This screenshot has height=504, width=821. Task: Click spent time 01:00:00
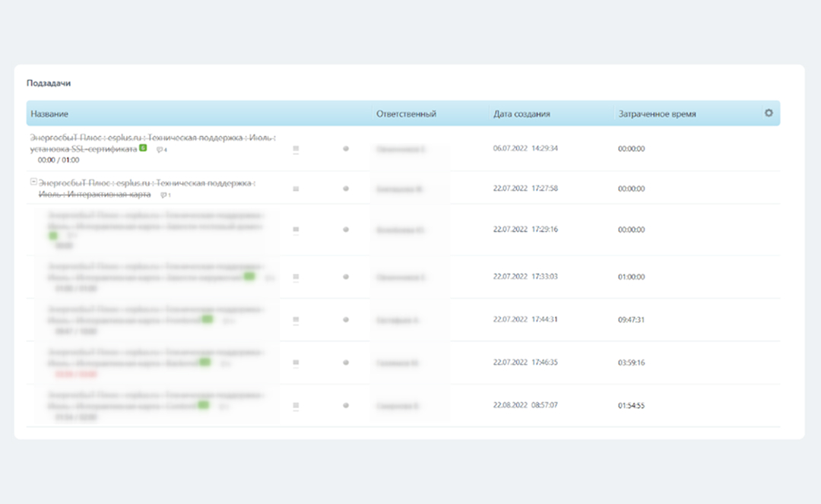point(631,277)
